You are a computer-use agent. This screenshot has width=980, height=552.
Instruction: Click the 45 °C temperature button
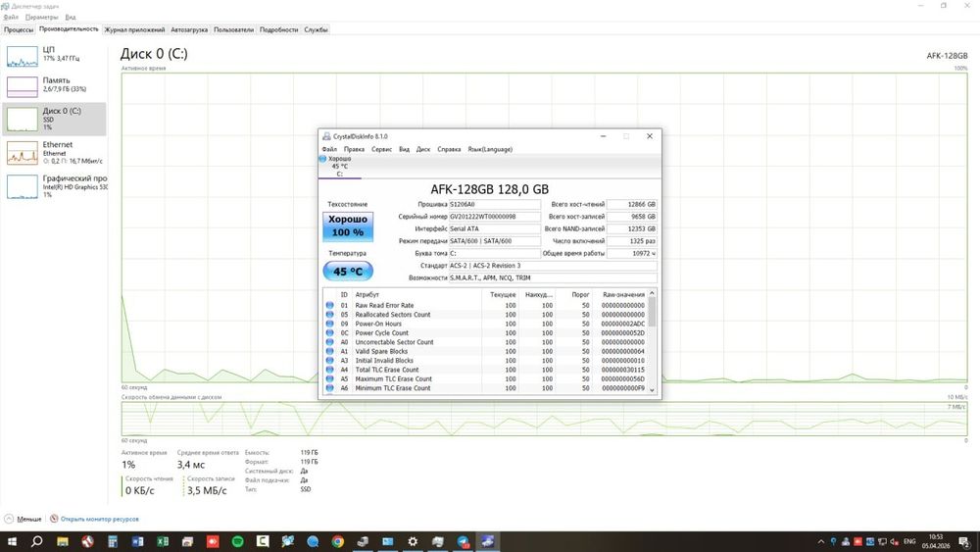348,272
